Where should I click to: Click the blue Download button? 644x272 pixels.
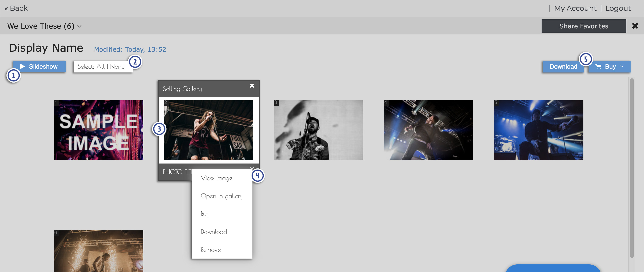(x=563, y=66)
